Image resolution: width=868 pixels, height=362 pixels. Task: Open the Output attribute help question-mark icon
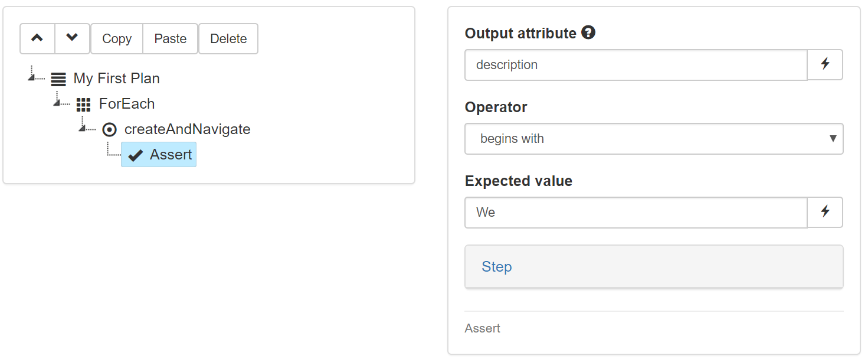(588, 33)
